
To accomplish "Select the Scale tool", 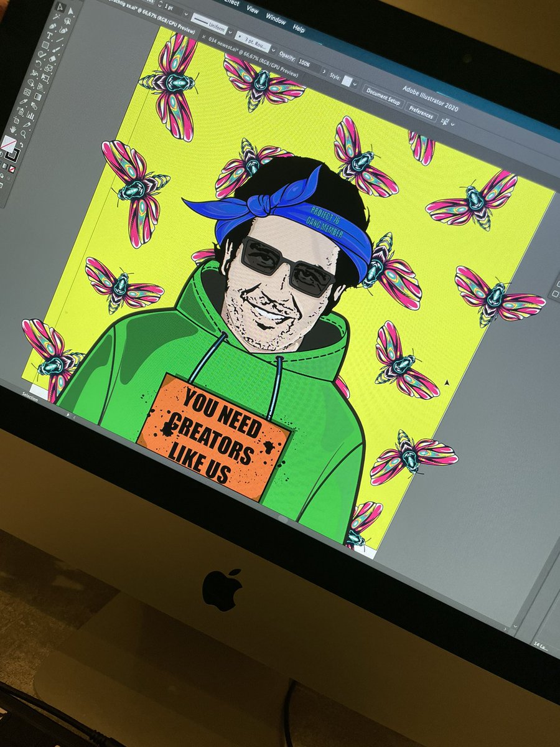I will pos(49,68).
